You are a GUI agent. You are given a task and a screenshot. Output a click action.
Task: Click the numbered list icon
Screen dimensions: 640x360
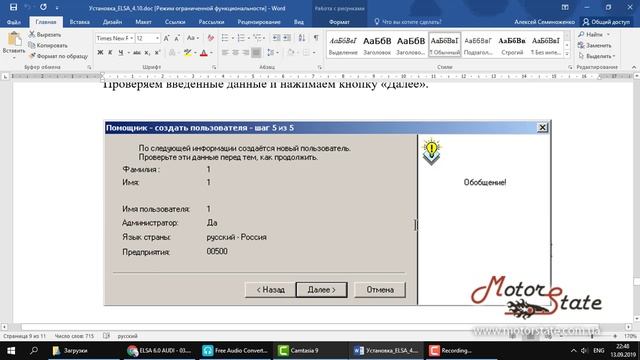[x=241, y=38]
